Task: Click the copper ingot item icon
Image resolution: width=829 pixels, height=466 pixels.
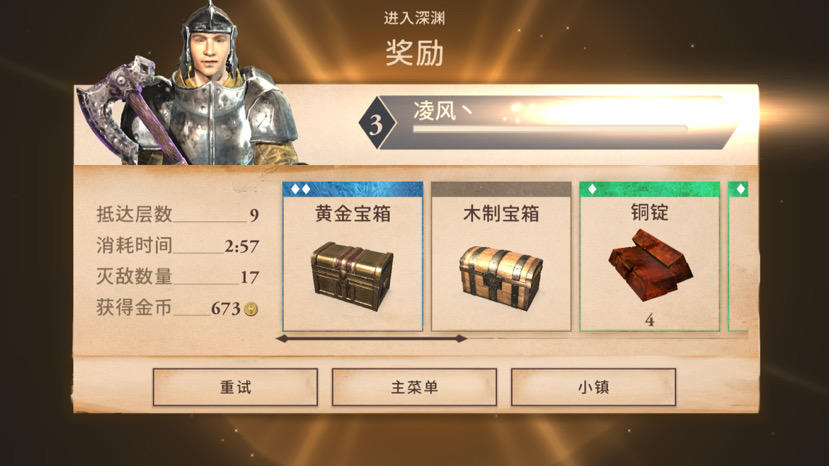Action: click(x=650, y=265)
